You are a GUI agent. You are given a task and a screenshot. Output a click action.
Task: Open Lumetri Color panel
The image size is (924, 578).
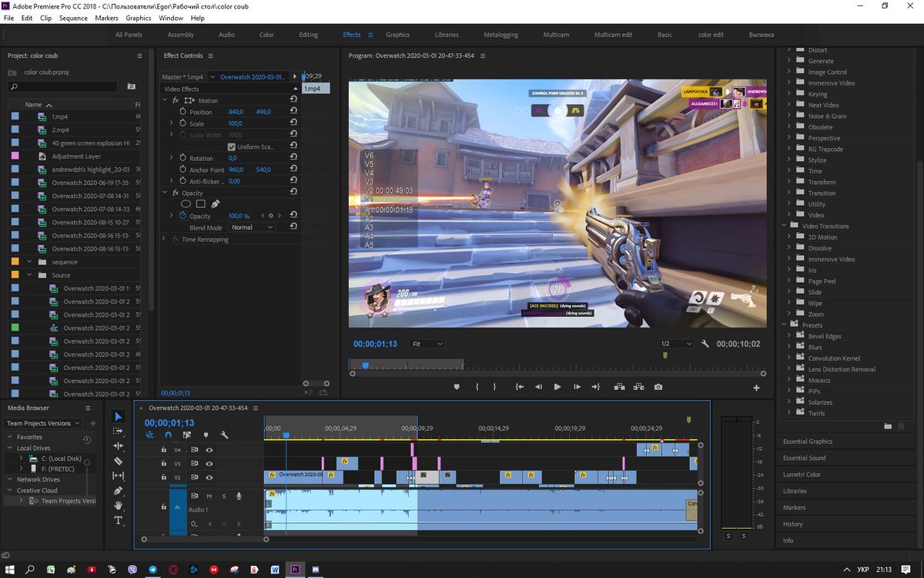click(x=802, y=474)
